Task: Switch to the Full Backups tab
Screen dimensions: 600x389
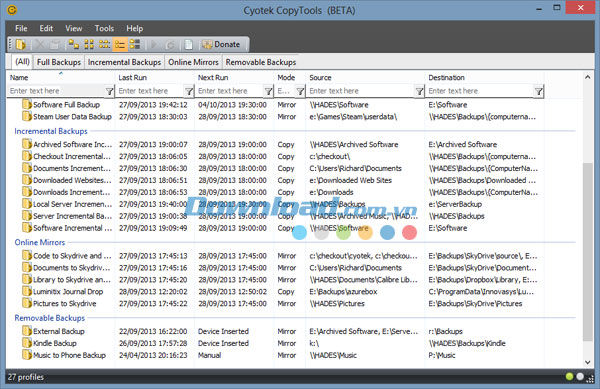Action: click(59, 62)
